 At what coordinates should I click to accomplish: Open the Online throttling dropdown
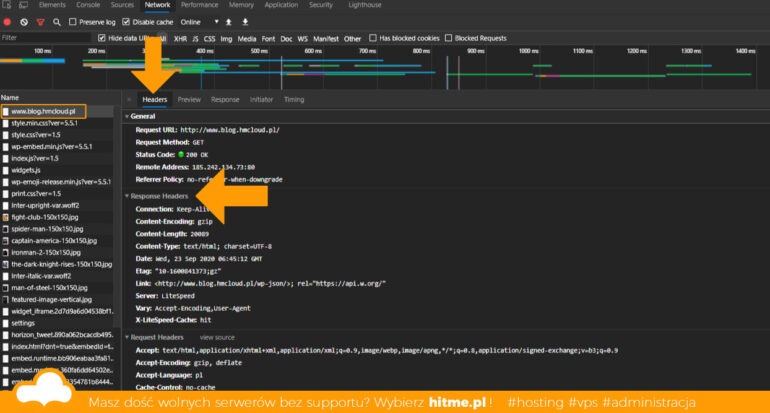[199, 22]
